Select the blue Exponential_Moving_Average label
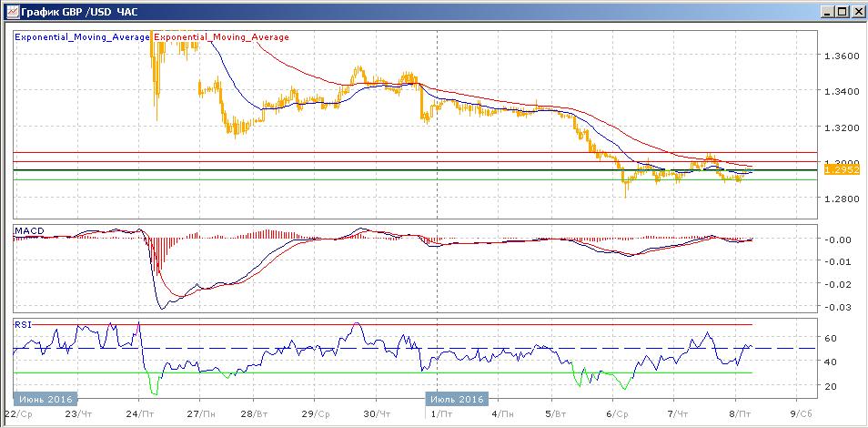 point(82,37)
